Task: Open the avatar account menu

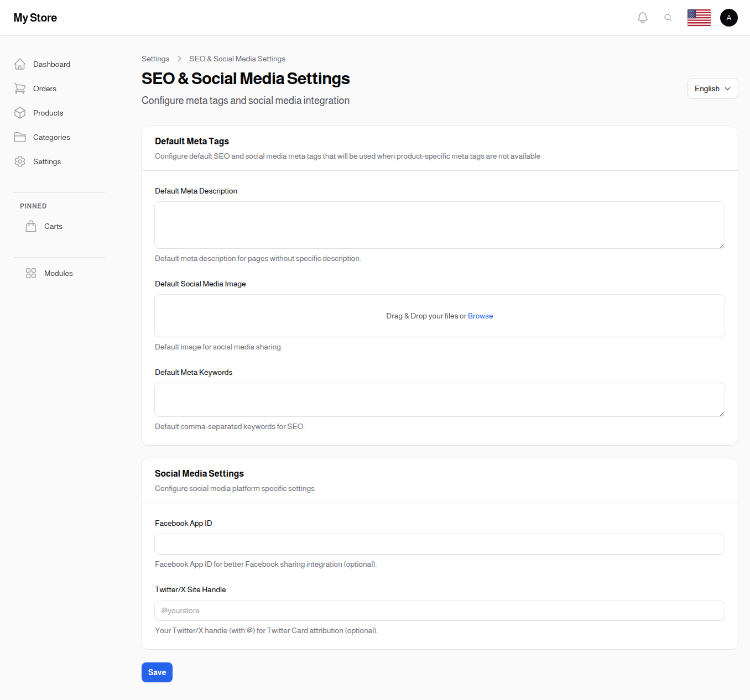Action: click(728, 17)
